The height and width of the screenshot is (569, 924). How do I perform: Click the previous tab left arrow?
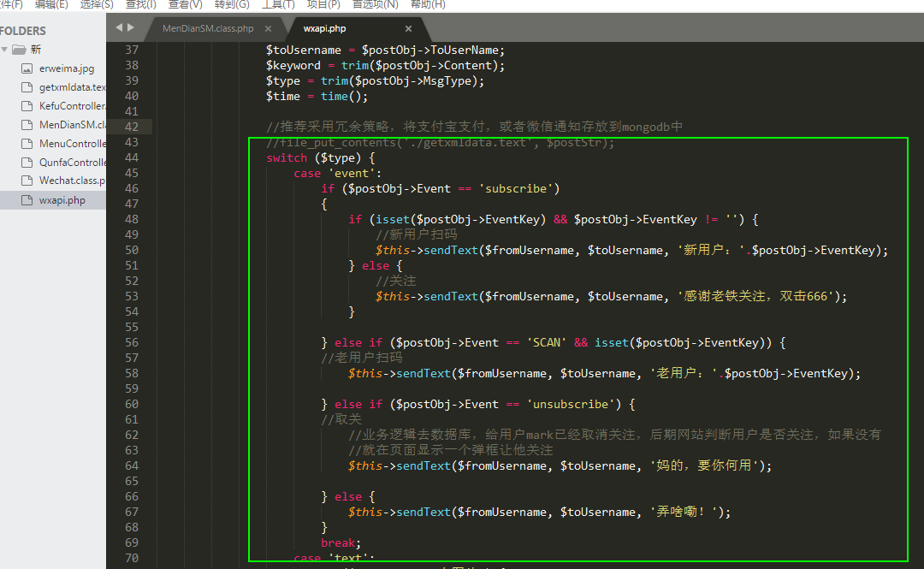[119, 27]
